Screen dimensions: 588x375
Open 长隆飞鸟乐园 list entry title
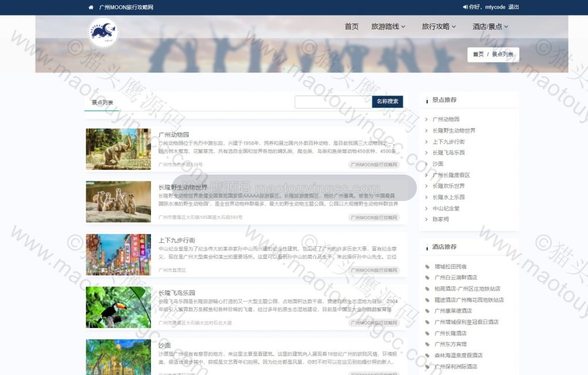coord(177,293)
